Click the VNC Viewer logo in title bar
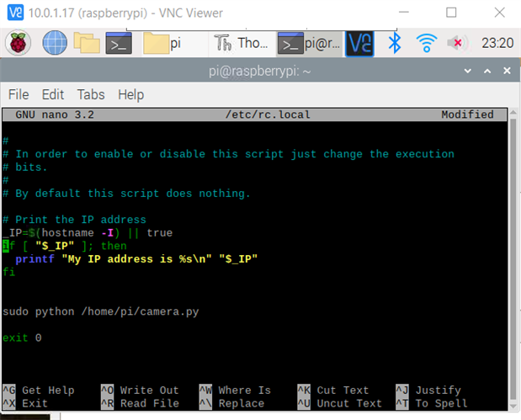Image resolution: width=521 pixels, height=420 pixels. [15, 13]
